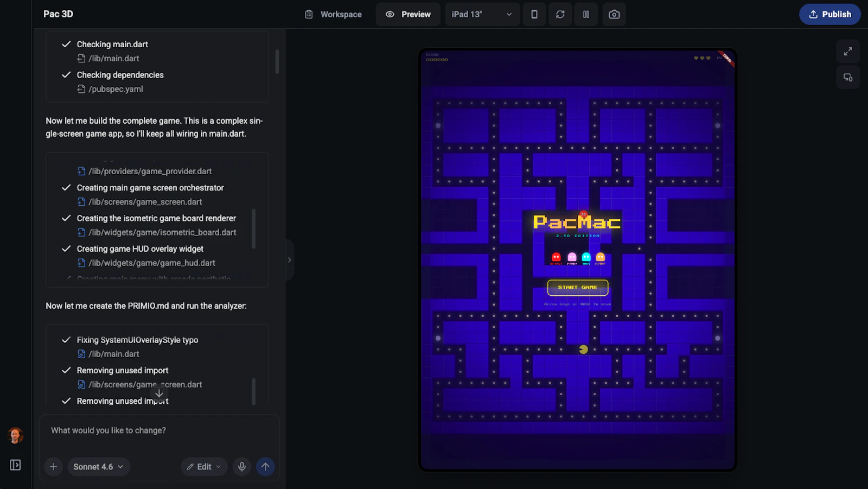
Task: Click the START GAME button in preview
Action: (578, 288)
